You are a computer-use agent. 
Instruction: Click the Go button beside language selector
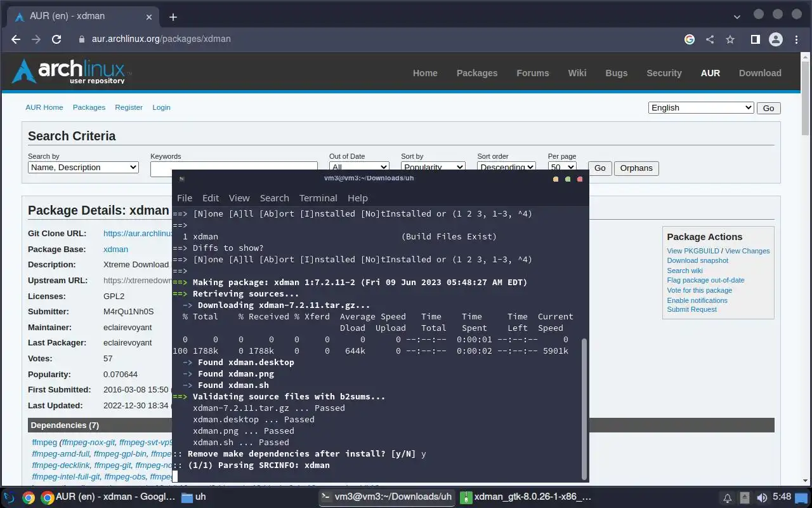768,108
